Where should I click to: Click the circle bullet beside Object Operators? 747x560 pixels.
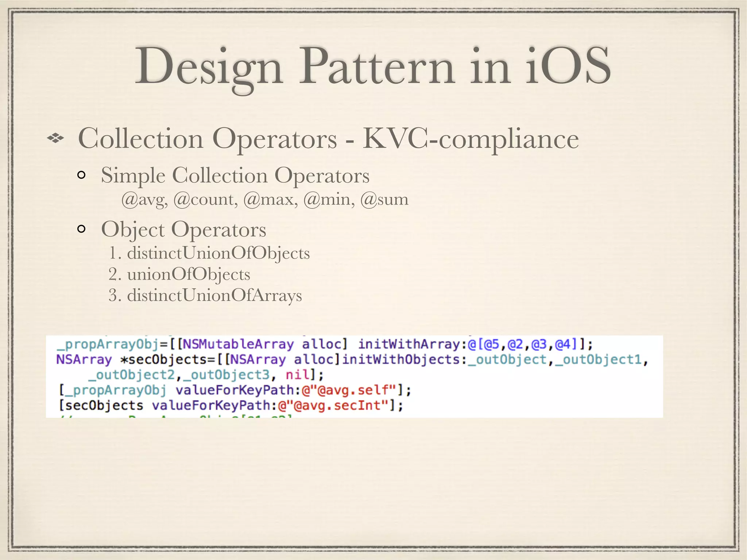[82, 229]
